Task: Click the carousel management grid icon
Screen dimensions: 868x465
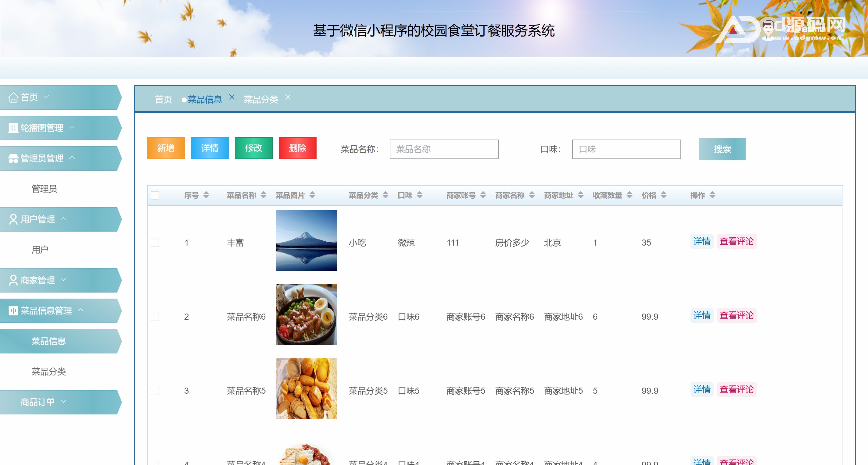Action: click(x=13, y=128)
